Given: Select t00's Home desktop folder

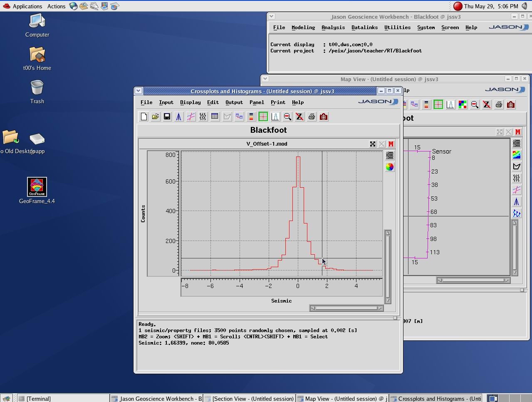Looking at the screenshot, I should pyautogui.click(x=37, y=59).
